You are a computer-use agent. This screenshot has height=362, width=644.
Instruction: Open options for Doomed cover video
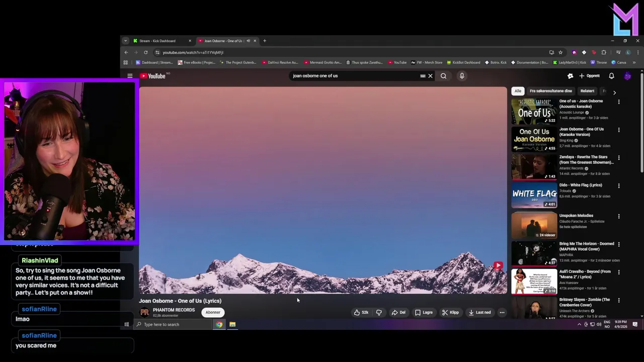coord(619,244)
